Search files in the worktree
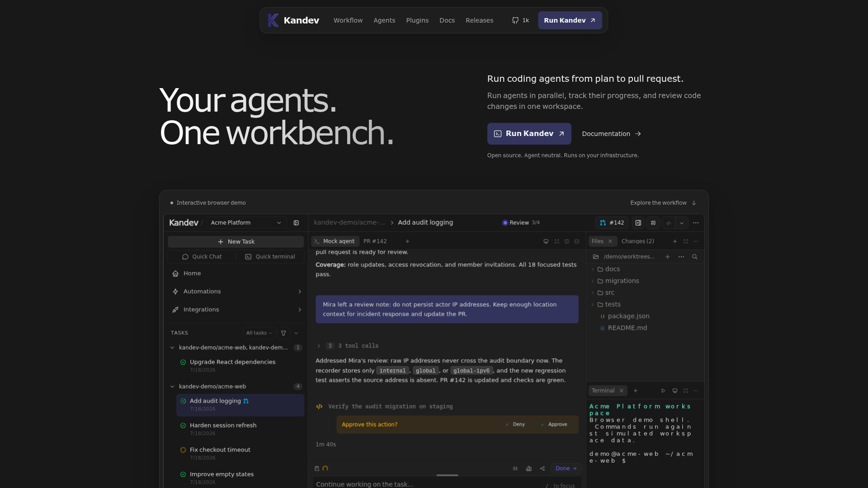 pyautogui.click(x=695, y=257)
